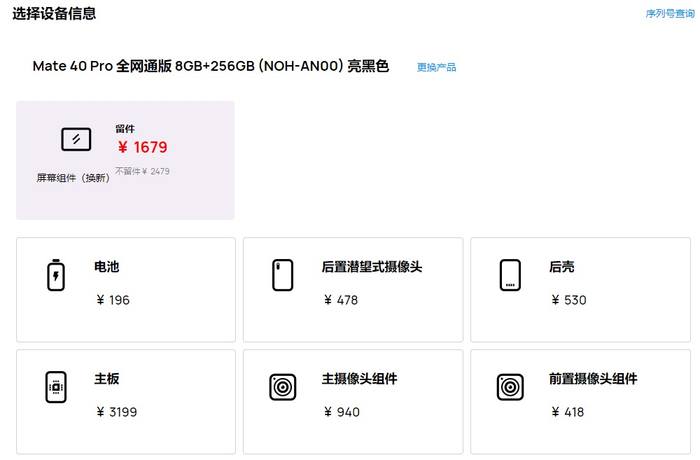Image resolution: width=700 pixels, height=460 pixels.
Task: Click the ¥ 3199 motherboard price
Action: point(116,412)
